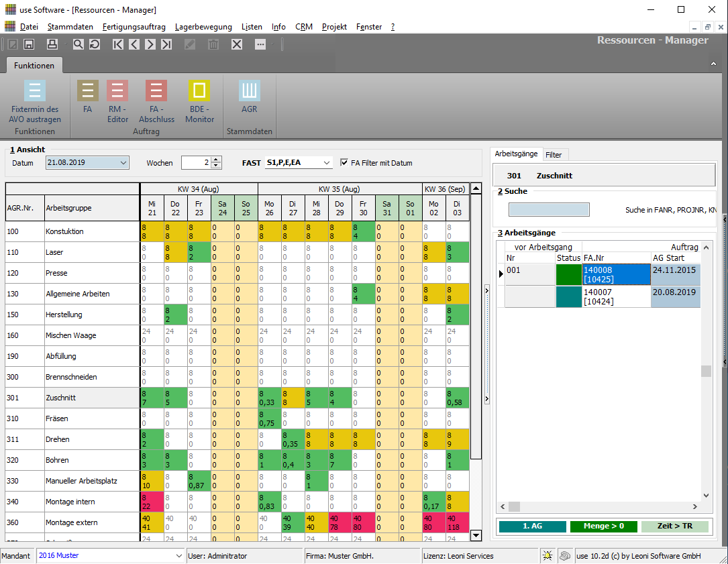Screen dimensions: 728x564
Task: Go to next record arrow icon
Action: (x=150, y=44)
